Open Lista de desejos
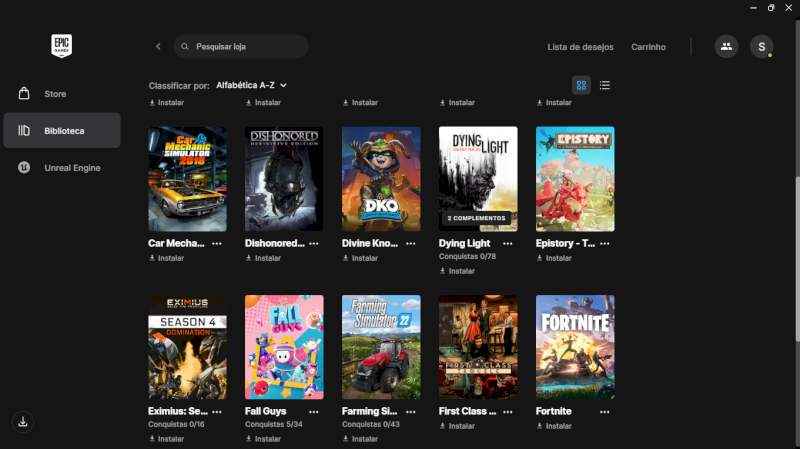 click(580, 47)
